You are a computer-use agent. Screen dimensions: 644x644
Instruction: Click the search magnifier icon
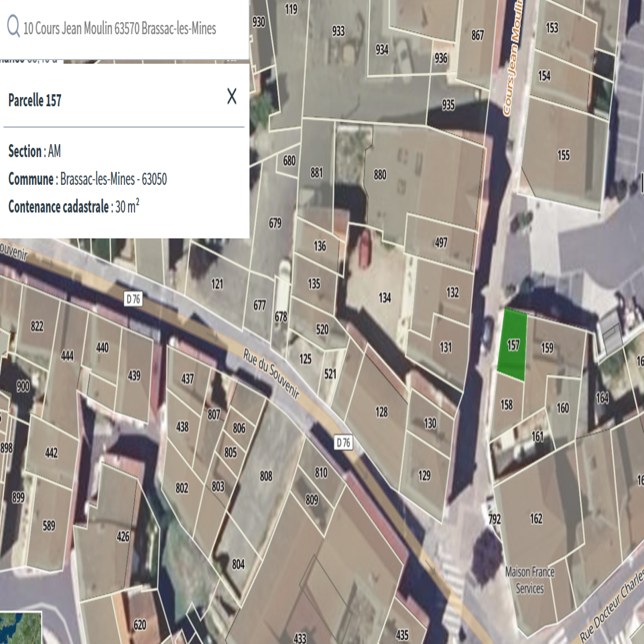click(13, 27)
